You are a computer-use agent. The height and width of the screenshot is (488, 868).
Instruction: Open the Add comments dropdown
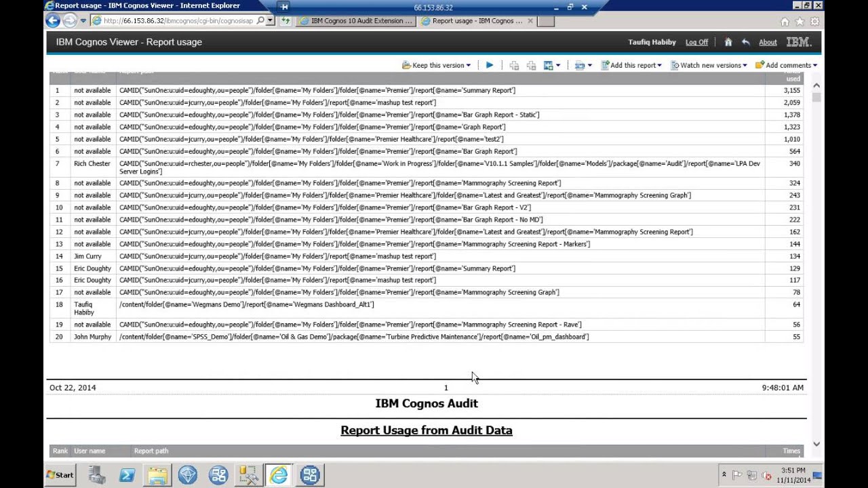[x=814, y=66]
